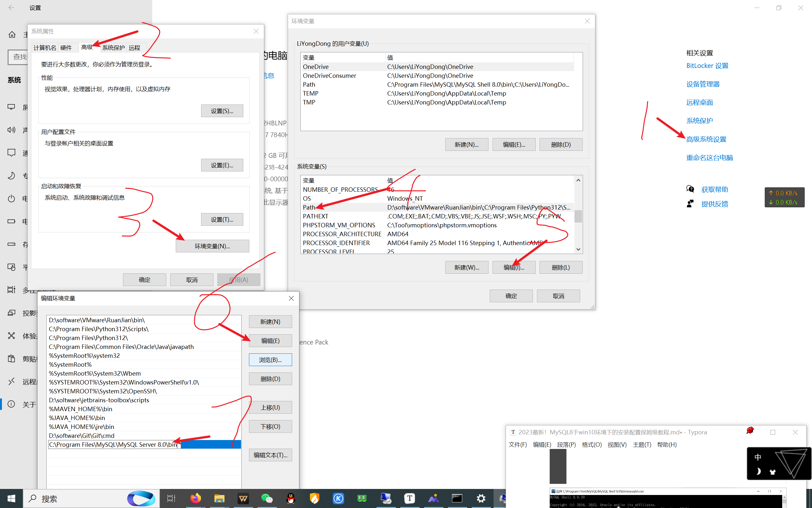The image size is (812, 508).
Task: Select D:\software\Git\Git\cmd path entry
Action: pyautogui.click(x=144, y=435)
